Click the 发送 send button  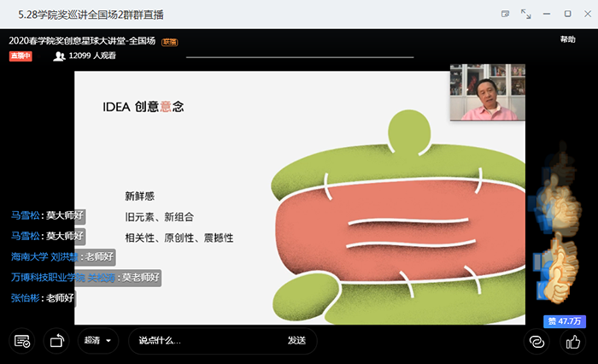click(x=296, y=340)
